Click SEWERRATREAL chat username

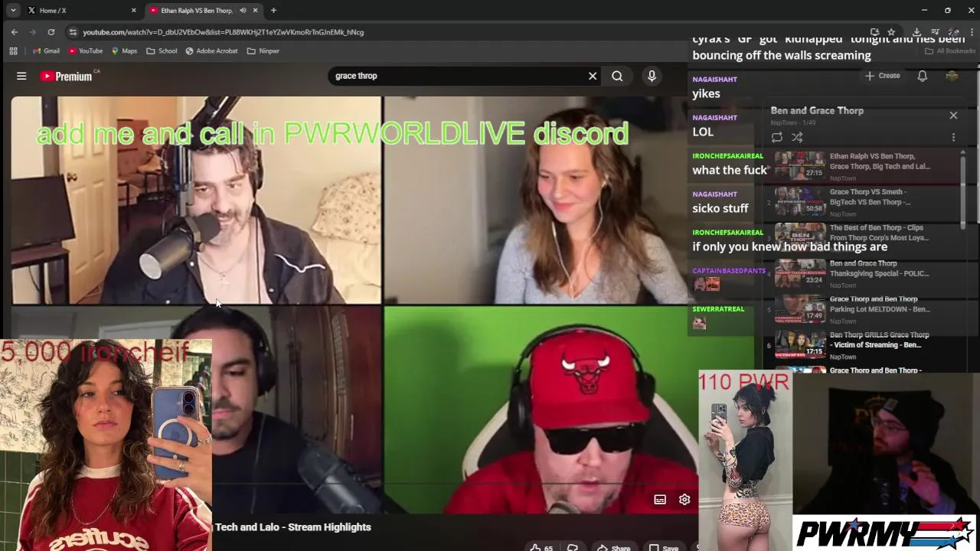coord(718,309)
